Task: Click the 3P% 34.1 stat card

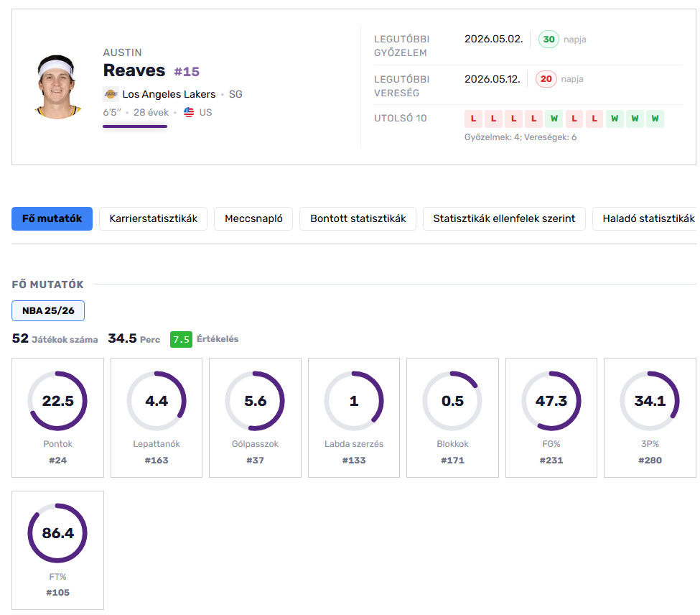Action: pyautogui.click(x=650, y=417)
